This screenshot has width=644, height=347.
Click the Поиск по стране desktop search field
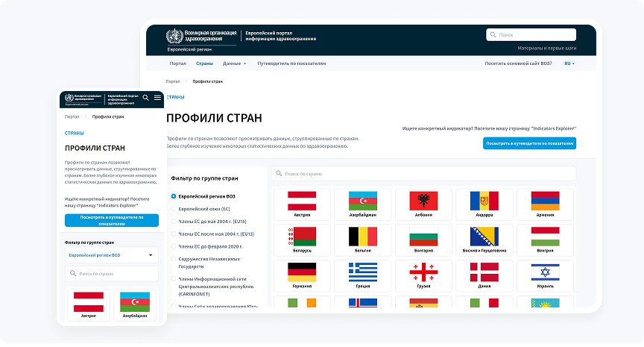coord(423,173)
